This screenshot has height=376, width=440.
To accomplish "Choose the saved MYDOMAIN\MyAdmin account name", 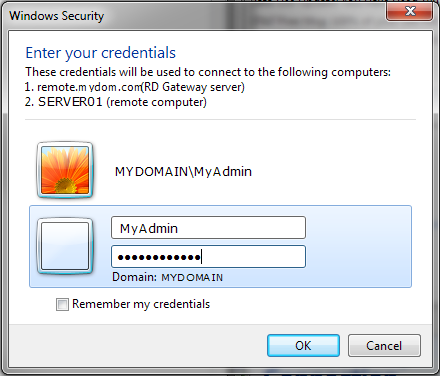I will [183, 172].
